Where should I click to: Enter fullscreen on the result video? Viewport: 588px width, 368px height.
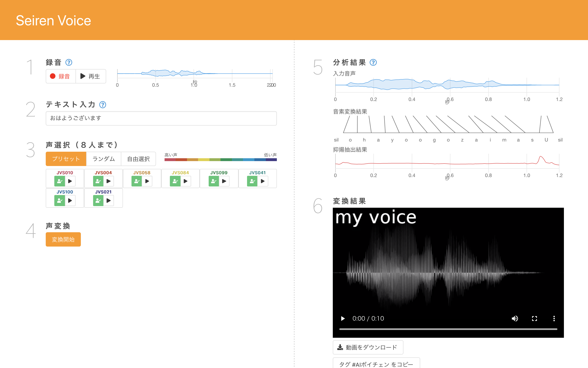point(534,318)
